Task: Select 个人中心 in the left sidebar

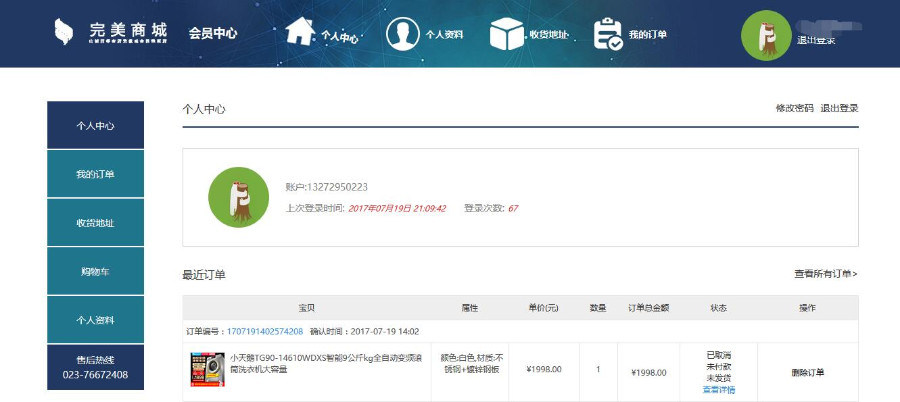Action: [95, 125]
